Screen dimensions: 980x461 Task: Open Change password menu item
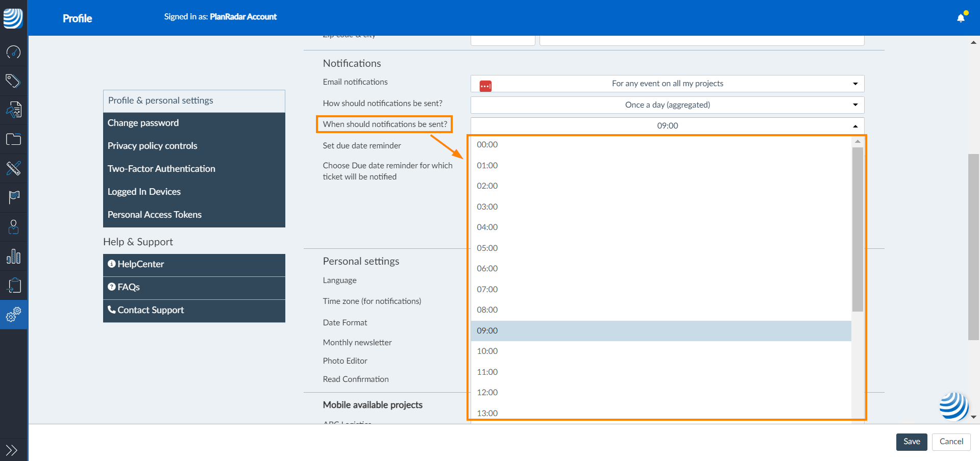click(143, 123)
